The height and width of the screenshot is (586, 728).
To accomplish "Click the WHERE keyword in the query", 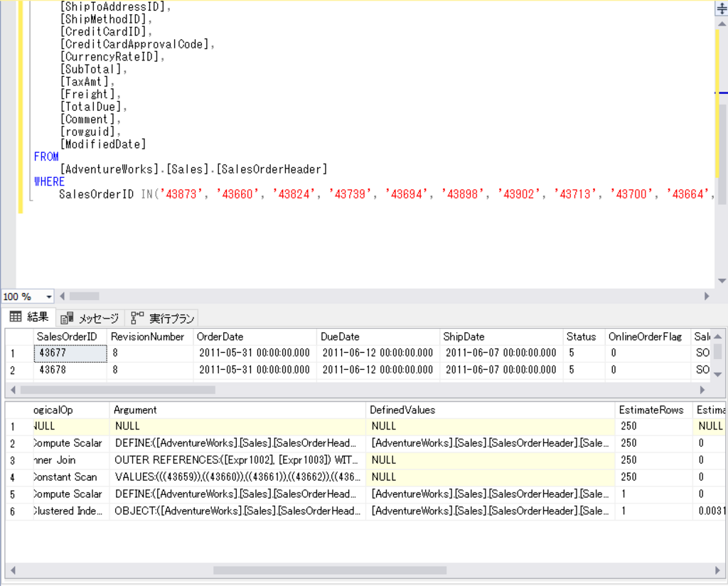I will pos(49,181).
